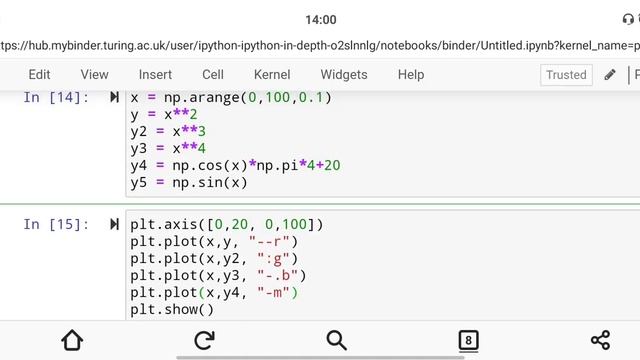Open the tab switcher showing 8 tabs
This screenshot has width=640, height=360.
(469, 340)
